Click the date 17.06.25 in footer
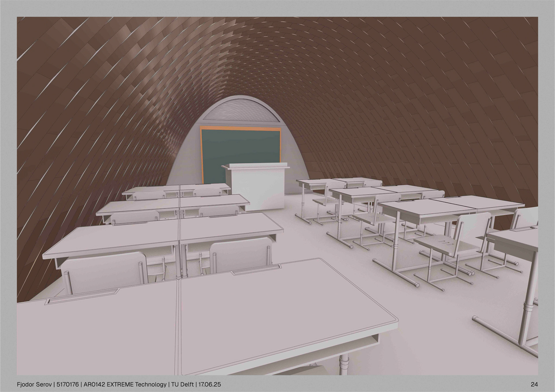 210,384
